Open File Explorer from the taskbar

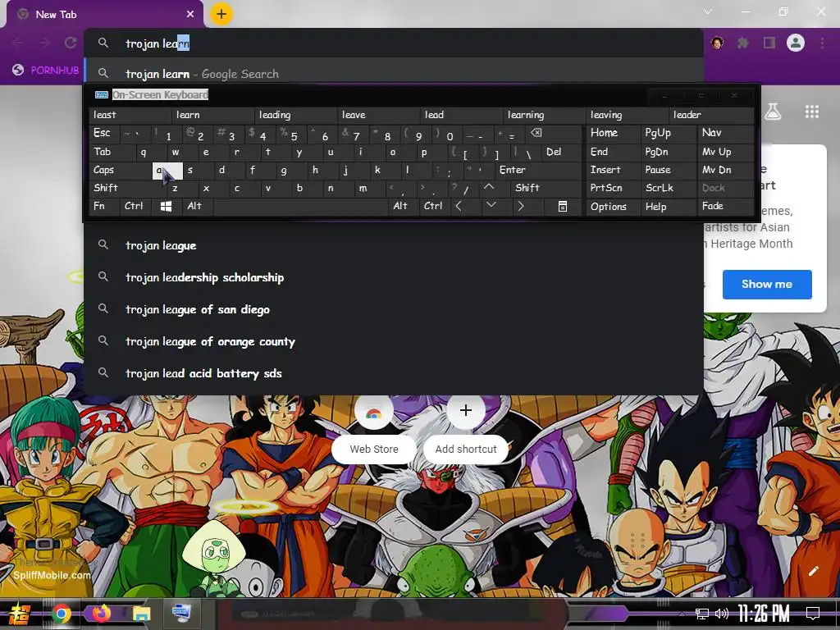(x=141, y=614)
